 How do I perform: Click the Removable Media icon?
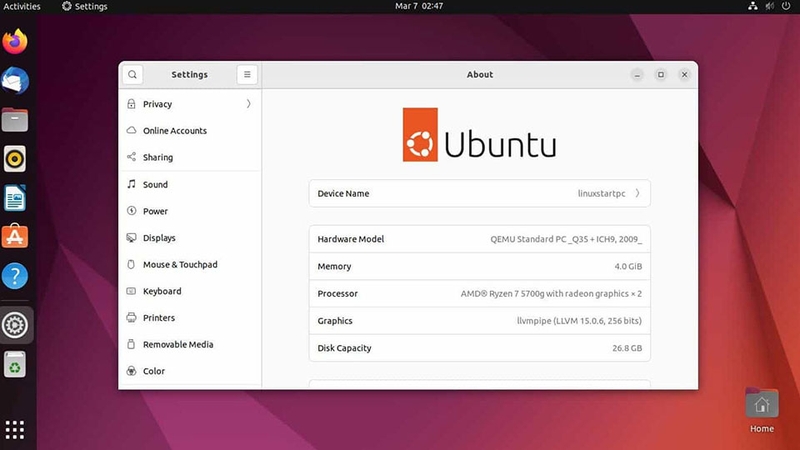tap(131, 344)
